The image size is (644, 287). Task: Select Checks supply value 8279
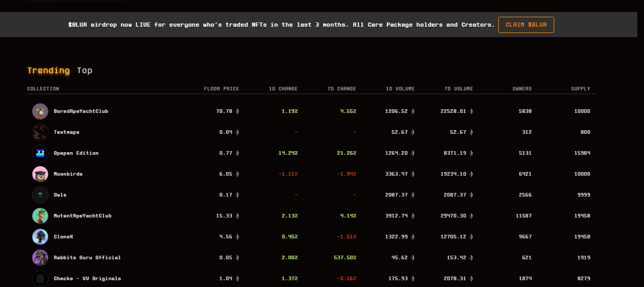(x=584, y=279)
